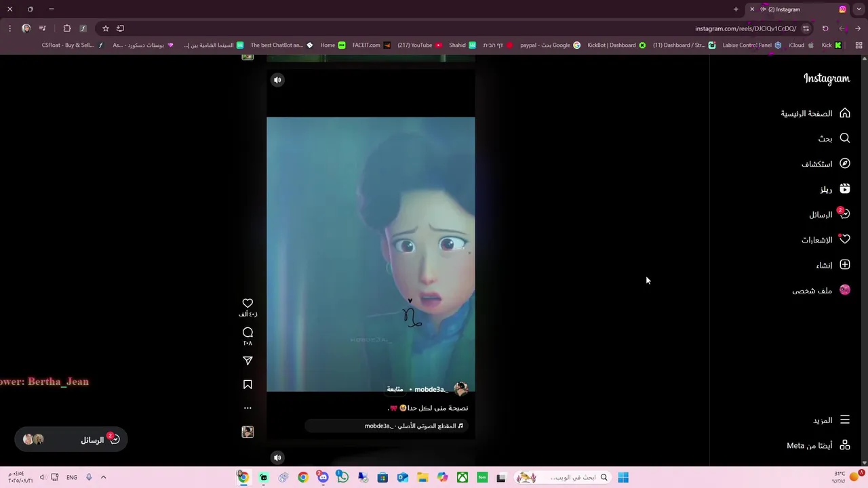This screenshot has width=868, height=488.
Task: Open Create (إنشاء) plus icon
Action: (x=845, y=265)
